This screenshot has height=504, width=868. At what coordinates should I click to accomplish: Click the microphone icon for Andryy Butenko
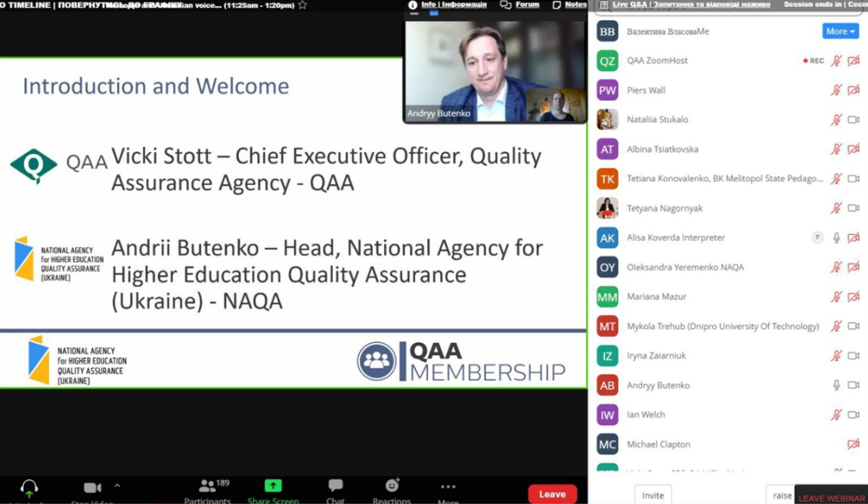pos(836,385)
